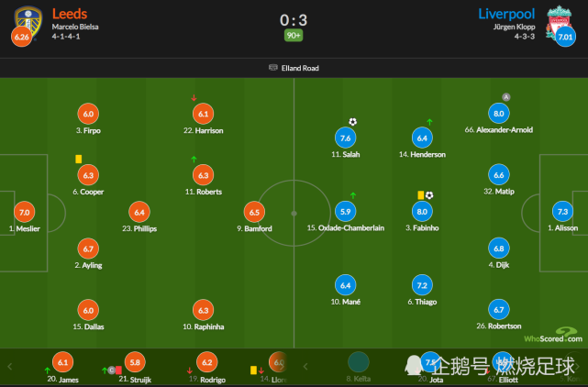Click the assist badge above Alexander-Arnold
Screen dimensions: 588x387
505,97
